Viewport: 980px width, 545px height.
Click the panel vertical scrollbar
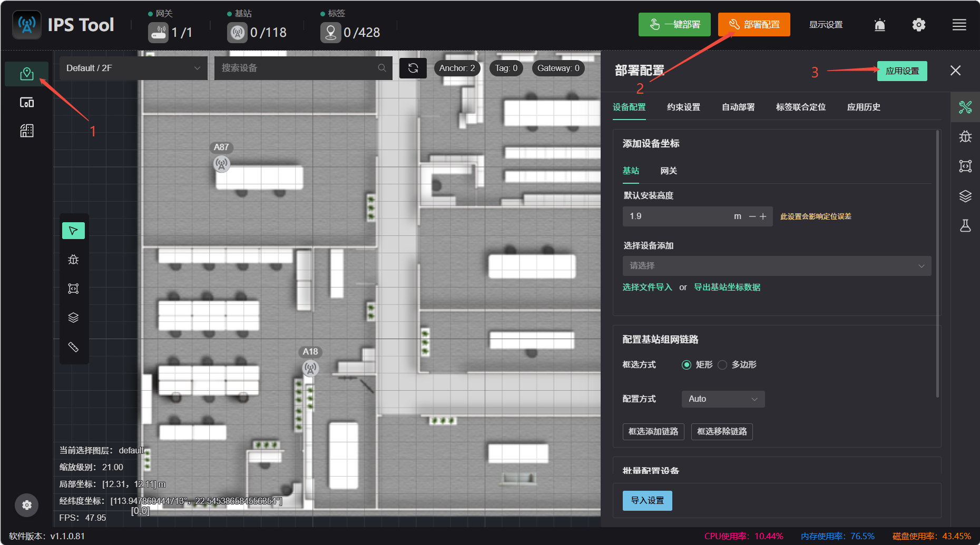point(938,263)
